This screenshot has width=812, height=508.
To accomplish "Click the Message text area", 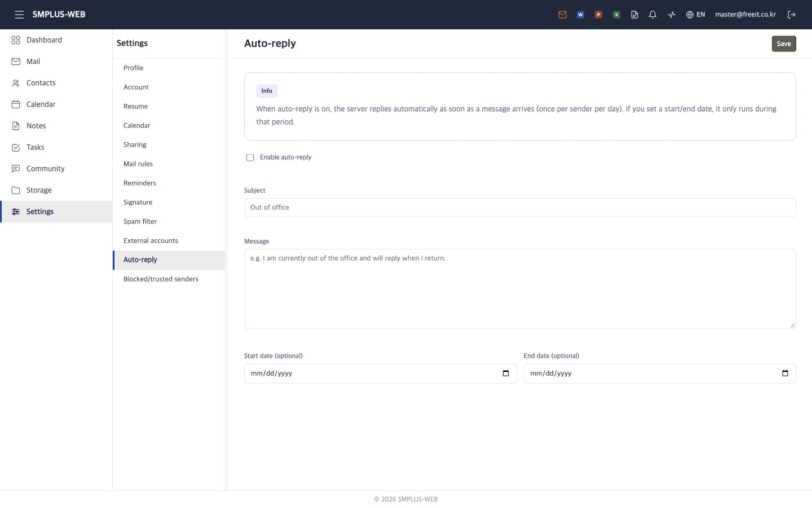I will click(x=520, y=289).
